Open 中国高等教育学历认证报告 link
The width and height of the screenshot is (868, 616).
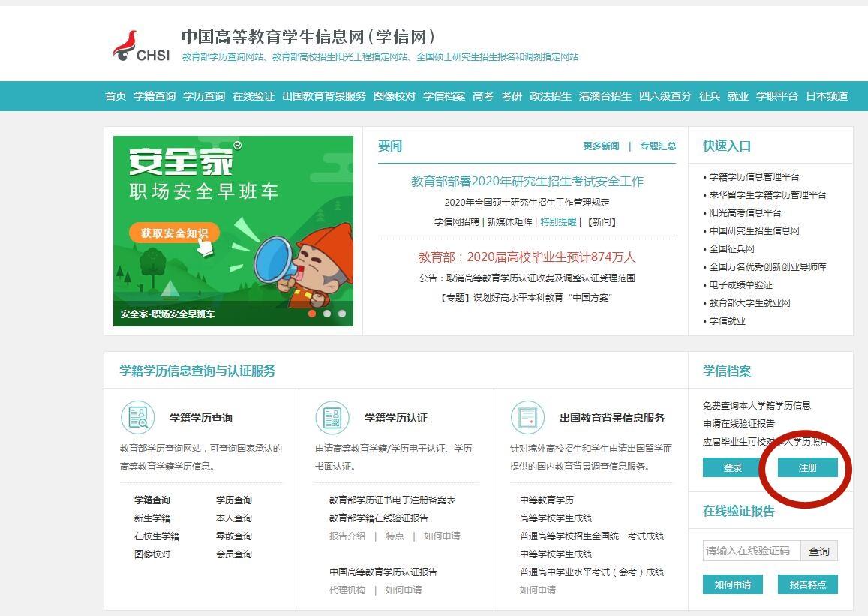tap(383, 572)
